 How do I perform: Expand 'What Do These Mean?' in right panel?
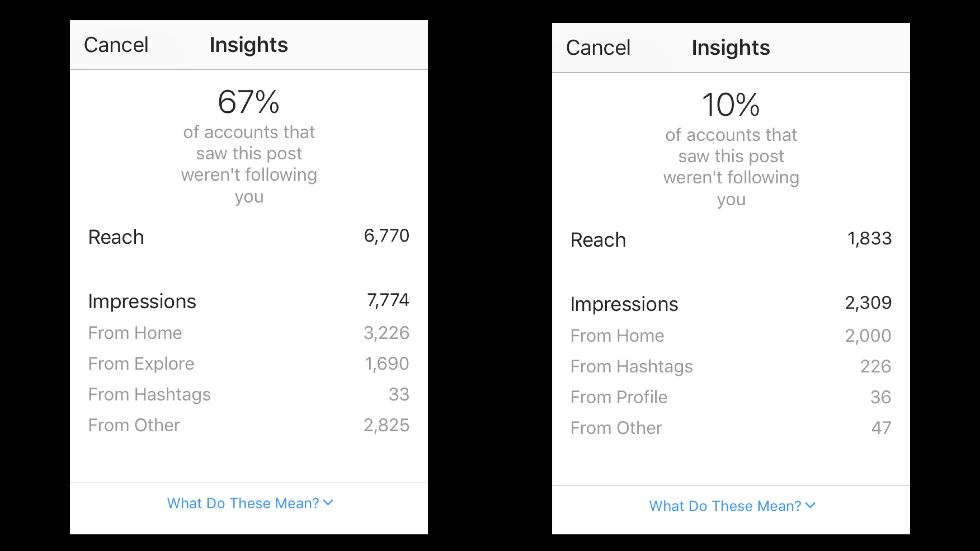[732, 506]
